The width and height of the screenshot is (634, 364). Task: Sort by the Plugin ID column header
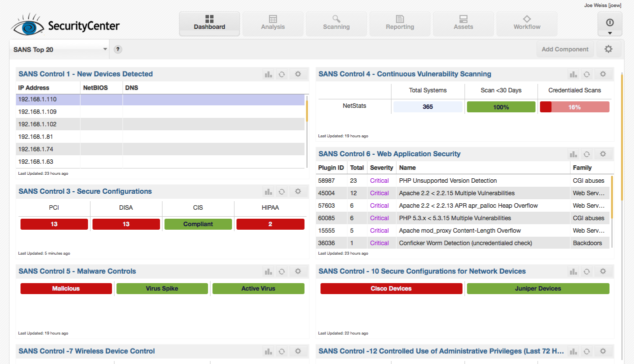[x=331, y=168]
